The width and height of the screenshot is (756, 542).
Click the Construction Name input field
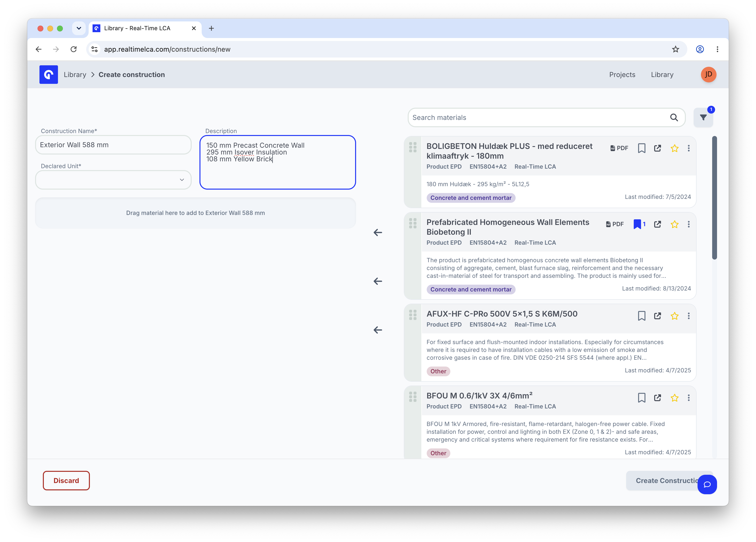113,145
